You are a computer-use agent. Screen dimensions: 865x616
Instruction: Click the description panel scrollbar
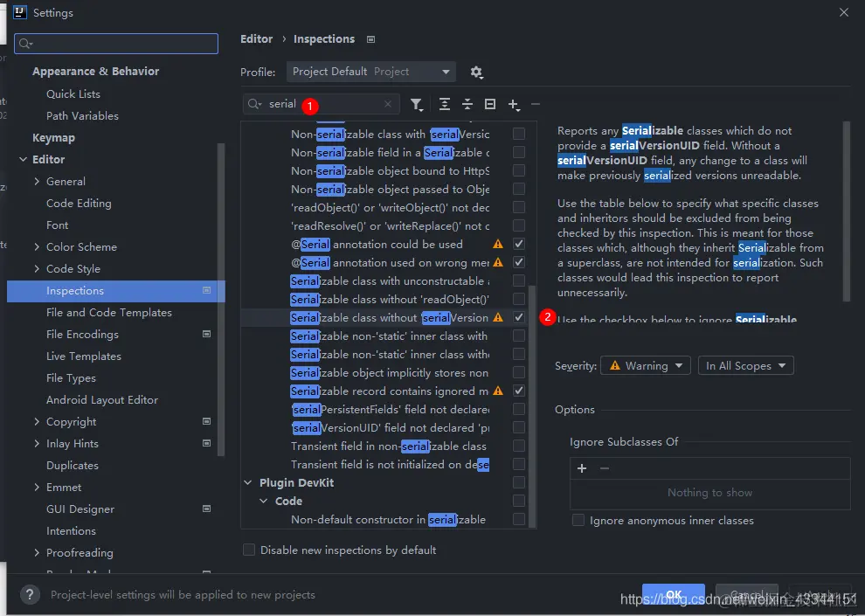click(847, 211)
